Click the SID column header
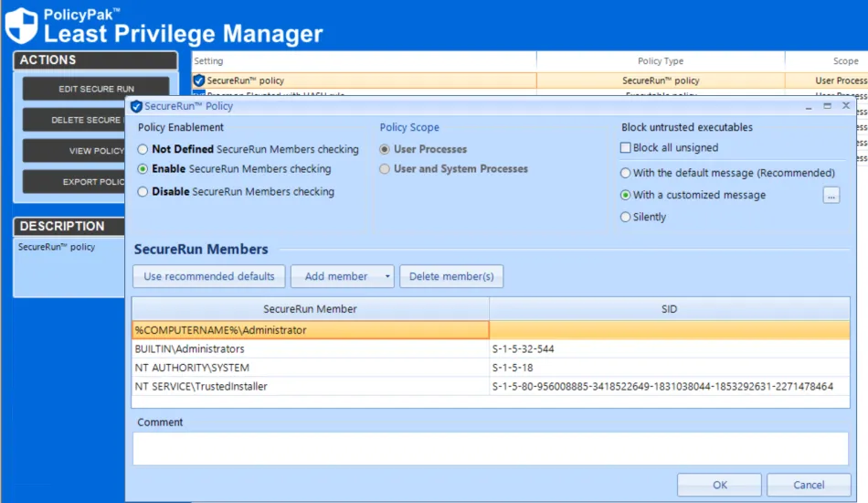The height and width of the screenshot is (503, 868). pos(669,309)
